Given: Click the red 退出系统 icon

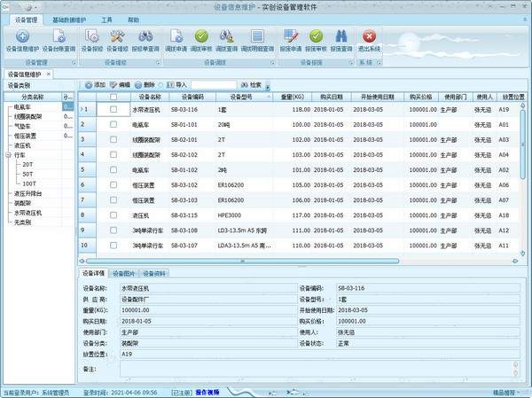Looking at the screenshot, I should coord(369,39).
